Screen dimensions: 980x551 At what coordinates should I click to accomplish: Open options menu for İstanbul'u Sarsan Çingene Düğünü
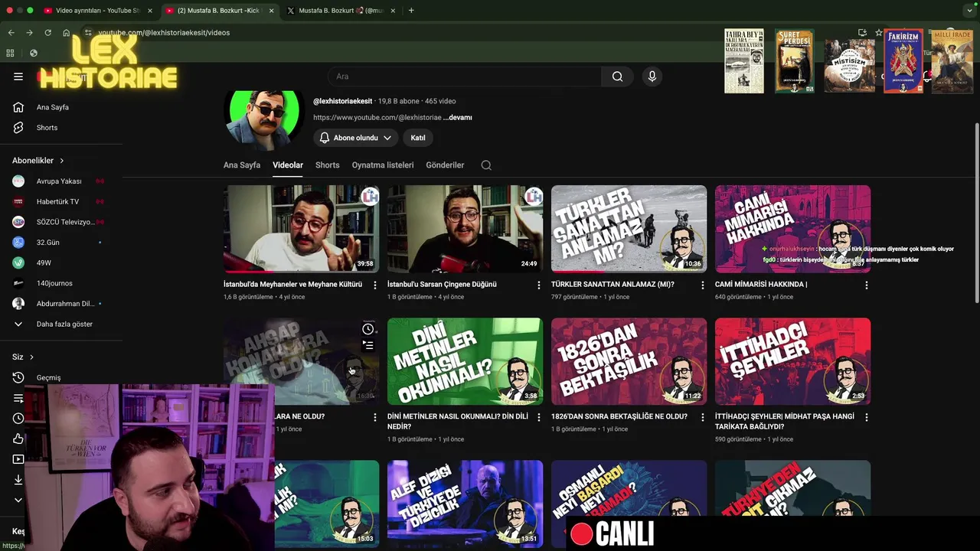(x=539, y=285)
